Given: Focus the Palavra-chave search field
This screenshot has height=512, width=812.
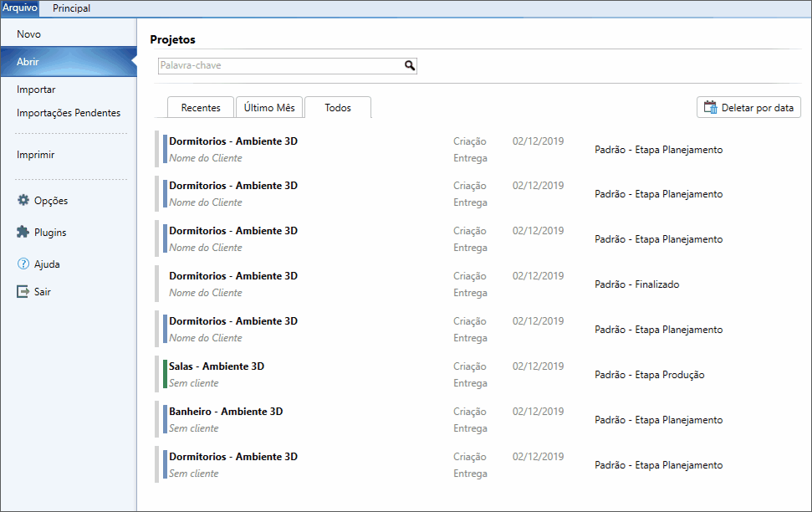Looking at the screenshot, I should pyautogui.click(x=280, y=65).
